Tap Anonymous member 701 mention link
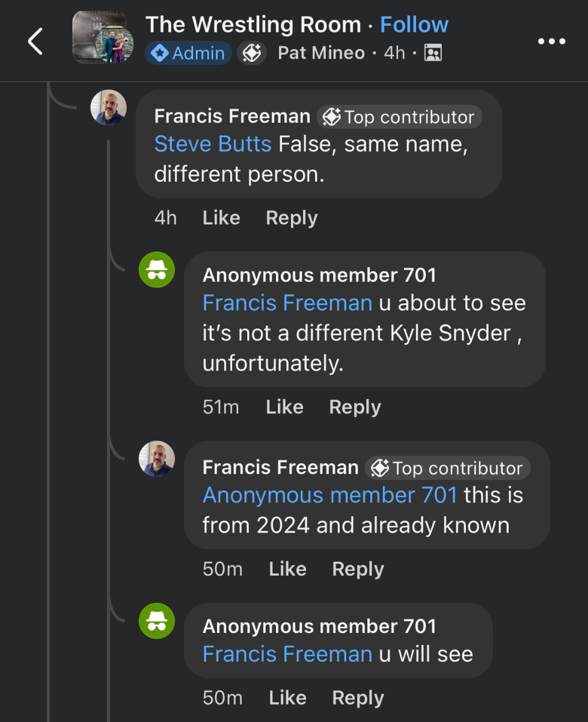This screenshot has height=722, width=588. point(330,495)
